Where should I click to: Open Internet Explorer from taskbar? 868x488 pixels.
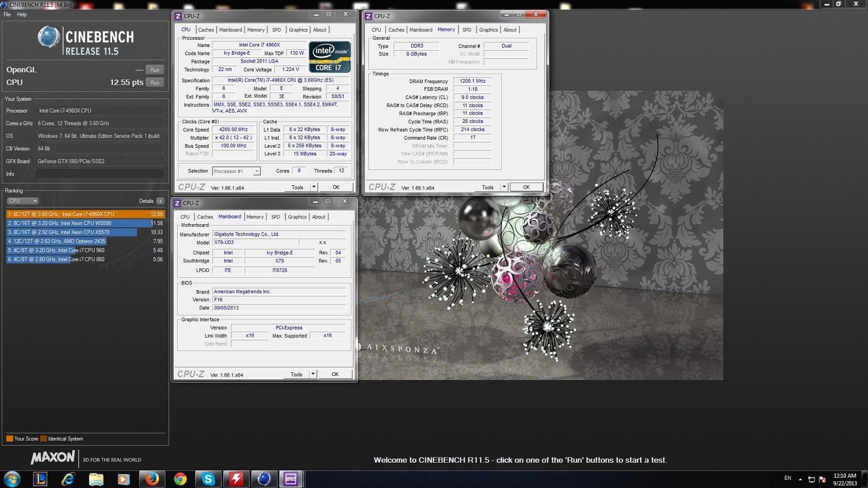click(68, 479)
